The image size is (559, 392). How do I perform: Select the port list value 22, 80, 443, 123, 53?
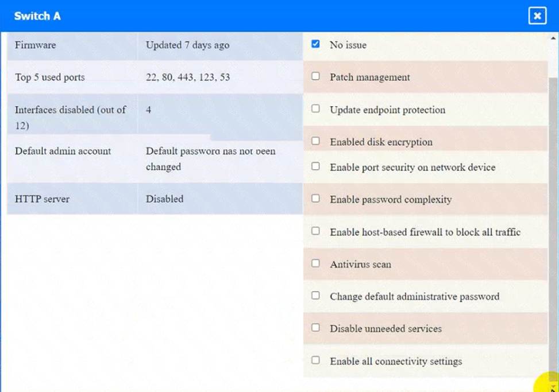click(188, 77)
